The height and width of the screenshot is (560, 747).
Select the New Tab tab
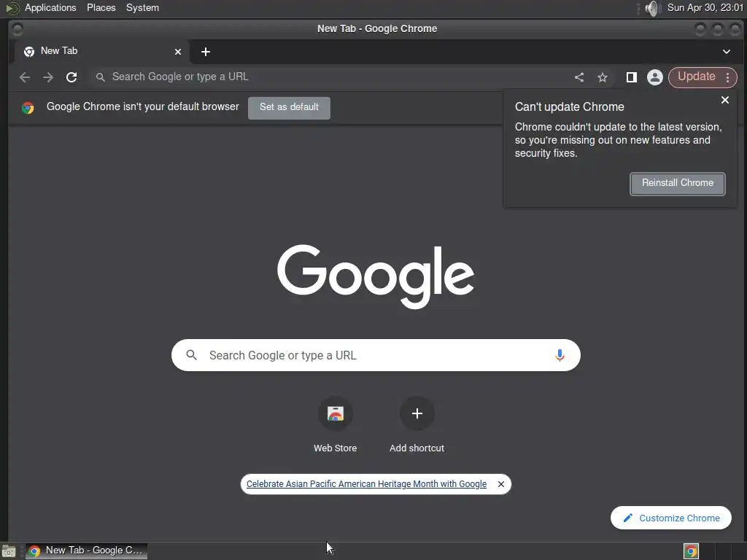(x=101, y=52)
